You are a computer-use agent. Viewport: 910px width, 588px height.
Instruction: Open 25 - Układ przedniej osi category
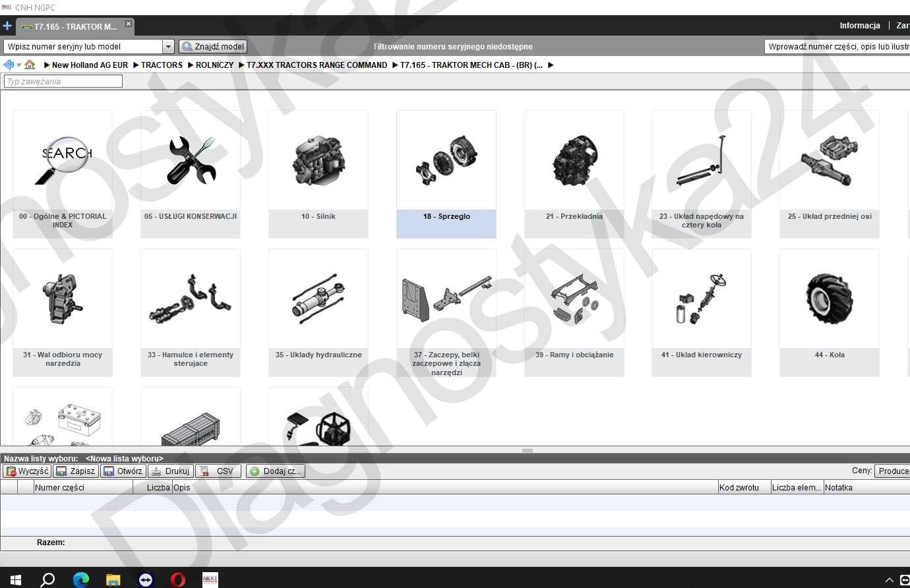830,174
